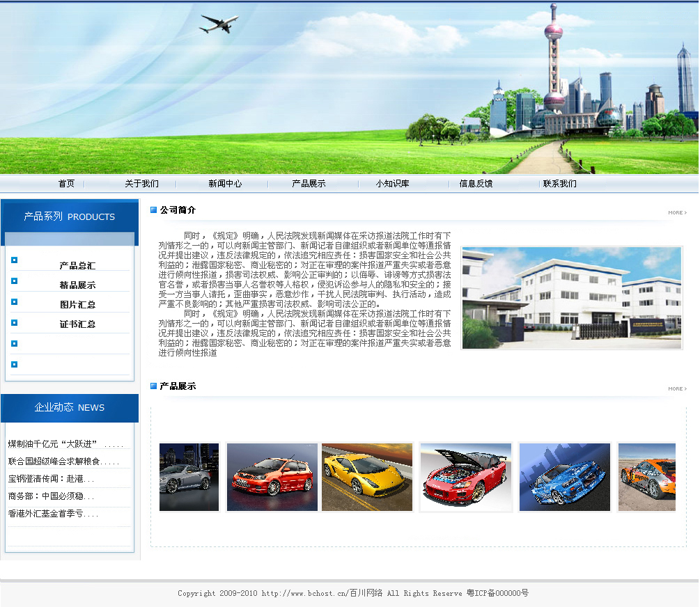Open MORE link in 公司简介 section
The width and height of the screenshot is (700, 607).
[677, 212]
